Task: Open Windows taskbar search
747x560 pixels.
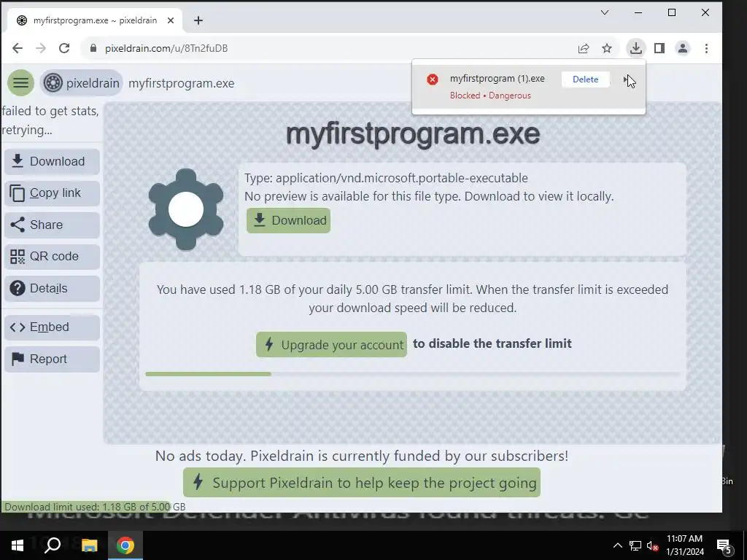Action: tap(53, 545)
